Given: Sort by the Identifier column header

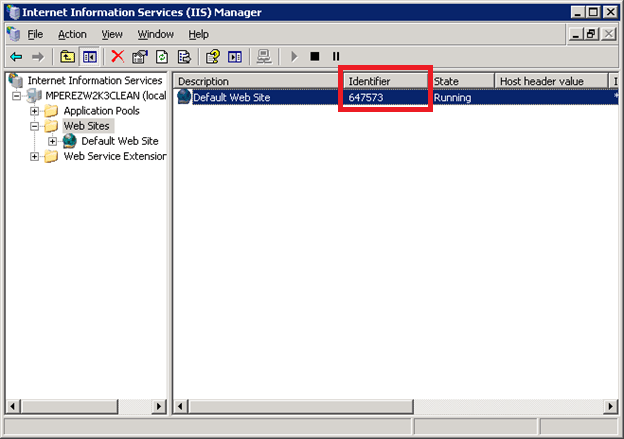Looking at the screenshot, I should (x=386, y=81).
